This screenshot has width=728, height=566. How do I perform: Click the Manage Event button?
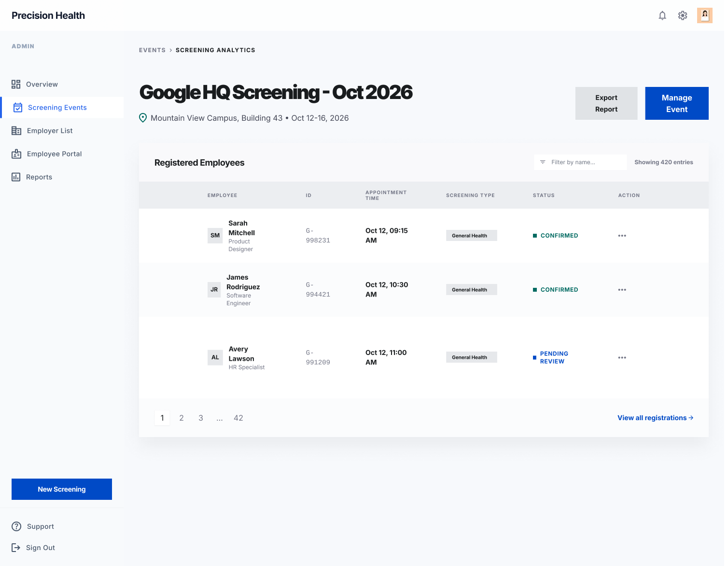point(677,103)
